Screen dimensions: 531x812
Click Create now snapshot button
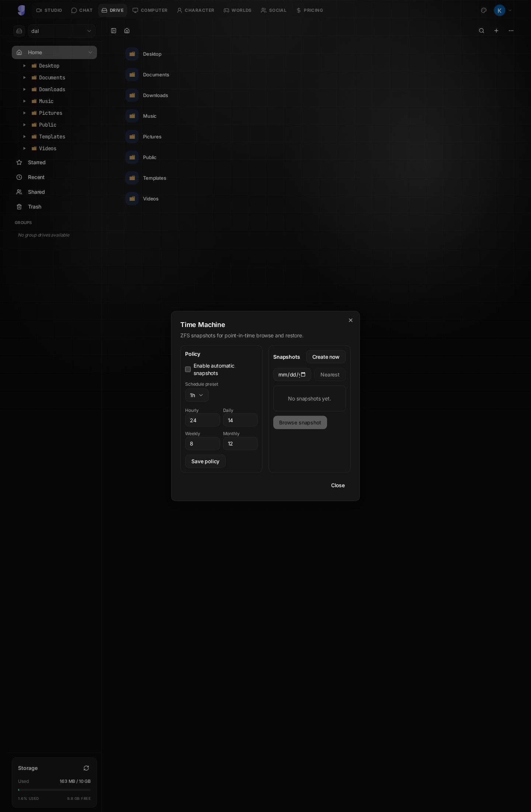(x=326, y=357)
